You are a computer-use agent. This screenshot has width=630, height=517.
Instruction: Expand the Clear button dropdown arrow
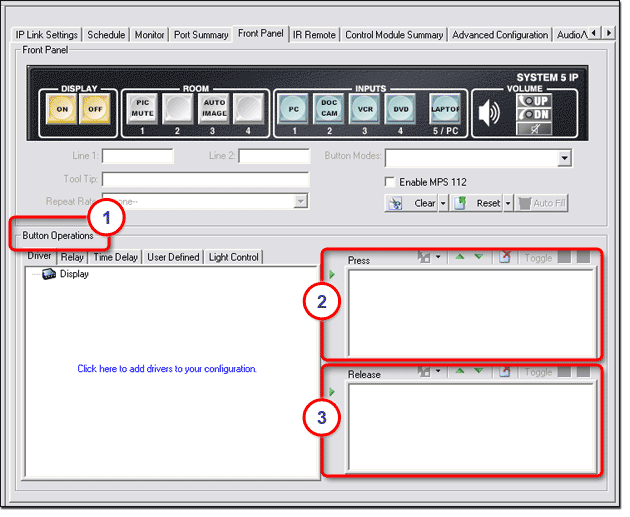[444, 203]
